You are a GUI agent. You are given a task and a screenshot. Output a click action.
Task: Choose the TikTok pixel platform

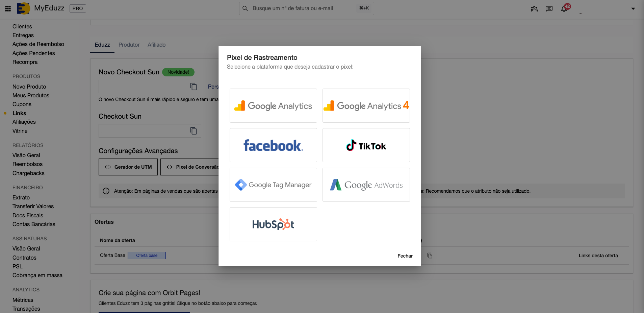pyautogui.click(x=366, y=145)
